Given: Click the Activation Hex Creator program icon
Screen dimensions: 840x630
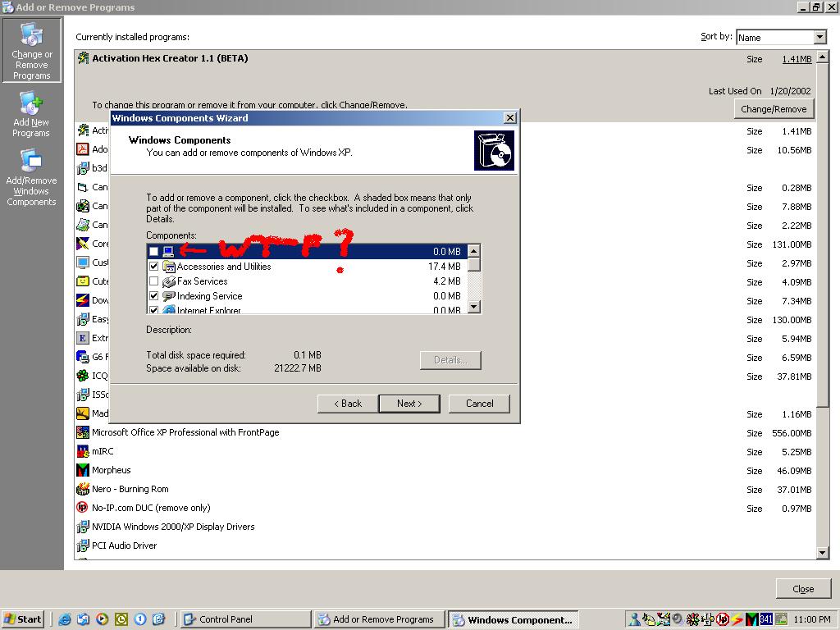Looking at the screenshot, I should click(83, 58).
